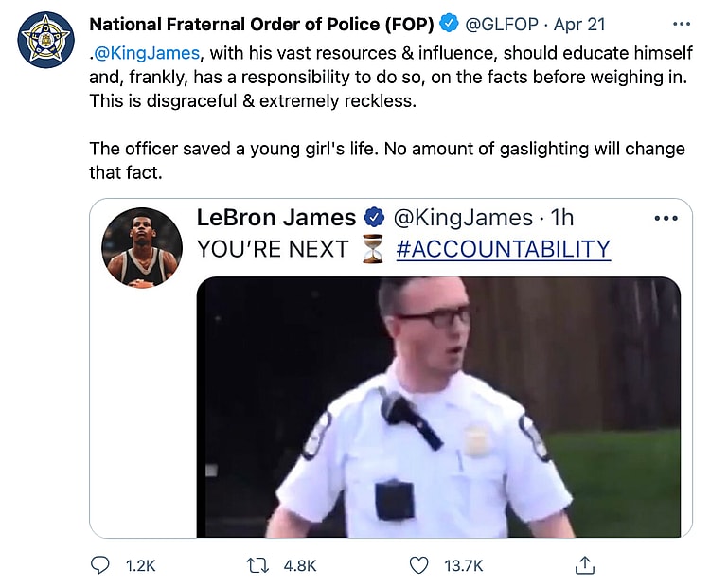The image size is (710, 588).
Task: Click the 13.7K likes count
Action: [x=463, y=565]
